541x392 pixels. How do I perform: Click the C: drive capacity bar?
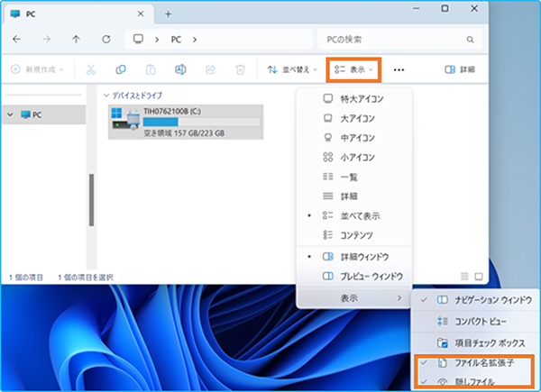click(201, 122)
